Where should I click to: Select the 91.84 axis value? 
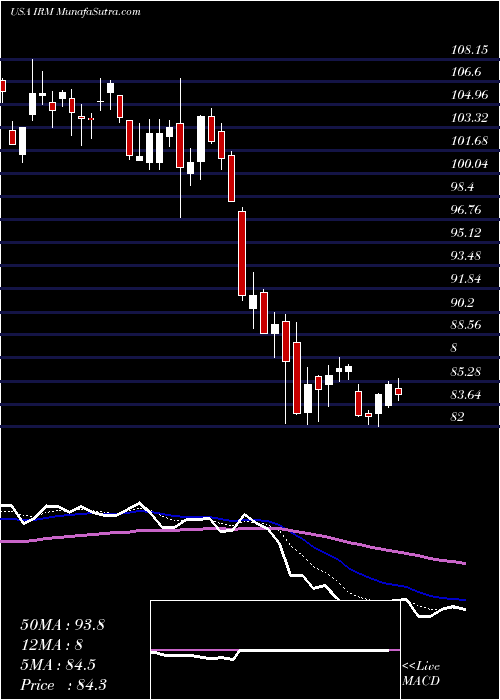[x=466, y=279]
